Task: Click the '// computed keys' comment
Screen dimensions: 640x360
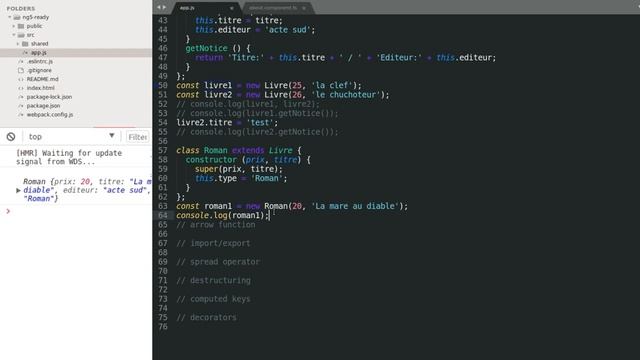Action: click(x=213, y=299)
